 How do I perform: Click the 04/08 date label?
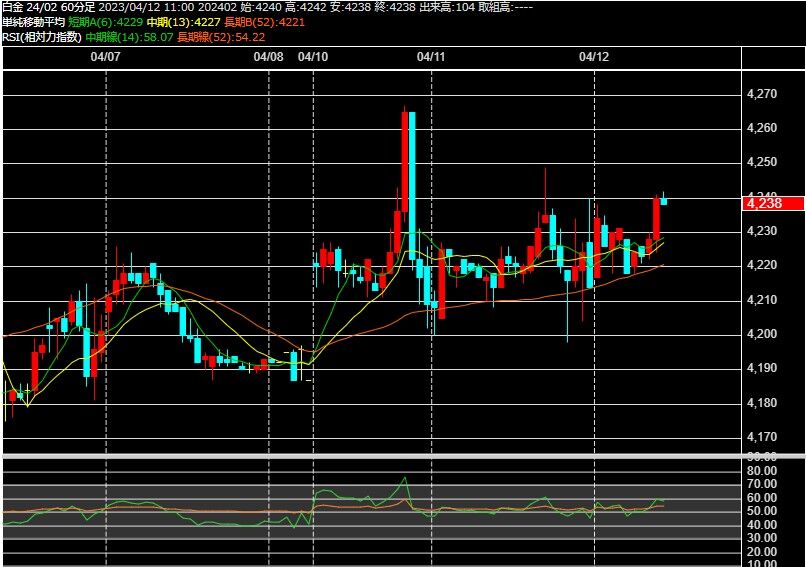(x=268, y=57)
